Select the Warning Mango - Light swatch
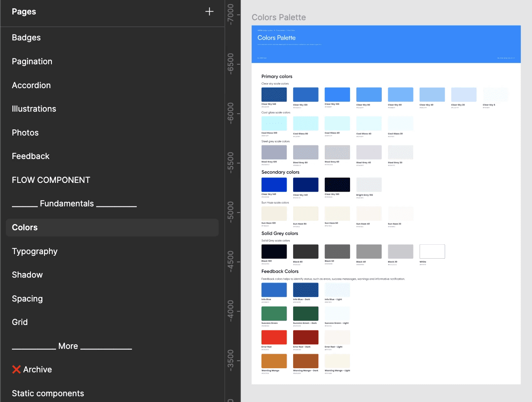This screenshot has height=402, width=532. coord(337,361)
